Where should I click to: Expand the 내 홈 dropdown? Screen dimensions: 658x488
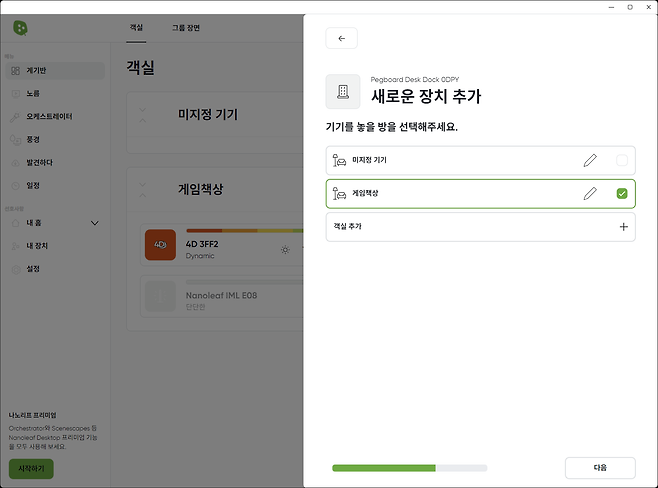[x=95, y=222]
